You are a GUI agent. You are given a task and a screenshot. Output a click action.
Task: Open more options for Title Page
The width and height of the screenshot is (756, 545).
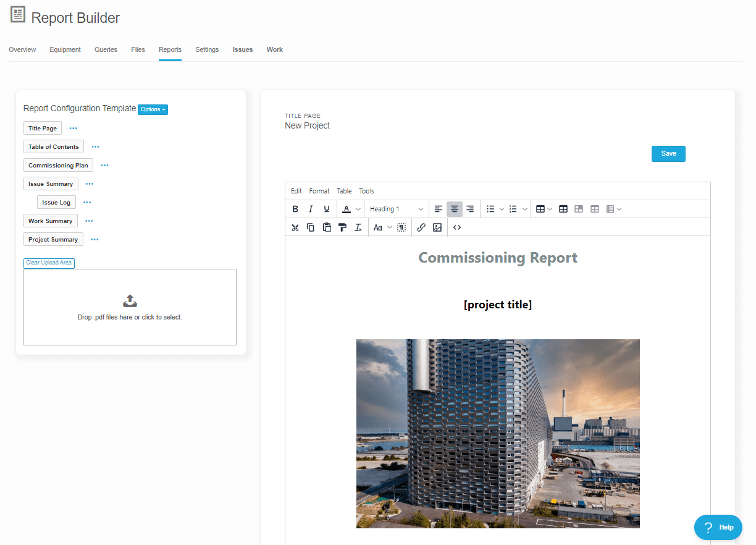click(x=73, y=129)
